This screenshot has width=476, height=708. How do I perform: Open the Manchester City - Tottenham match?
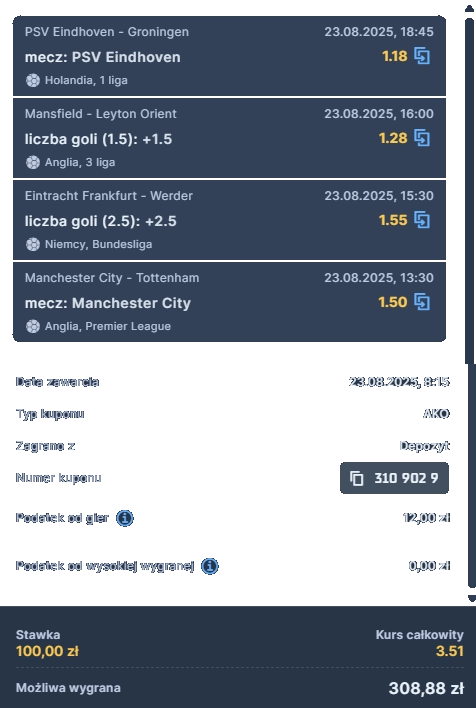[112, 278]
